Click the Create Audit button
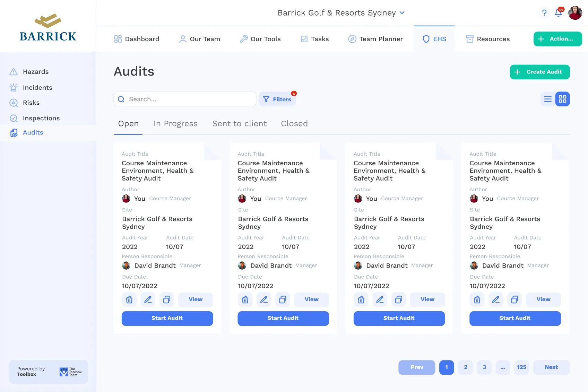 click(x=539, y=72)
